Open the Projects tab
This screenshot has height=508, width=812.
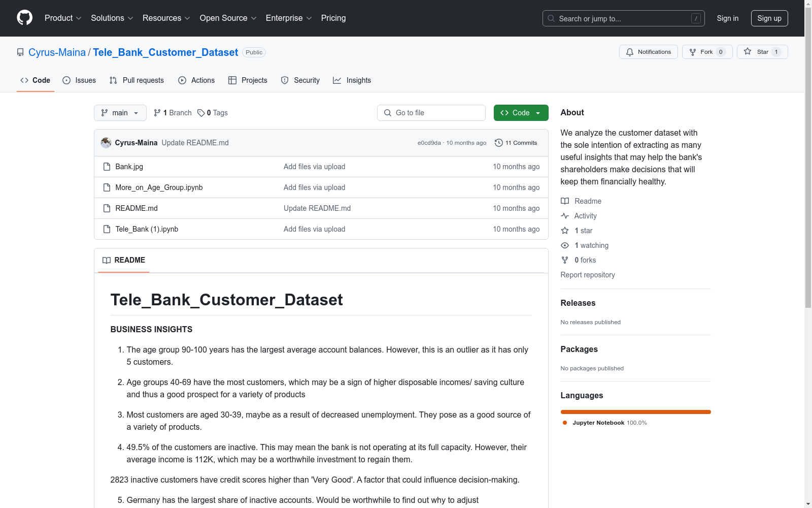click(x=248, y=80)
